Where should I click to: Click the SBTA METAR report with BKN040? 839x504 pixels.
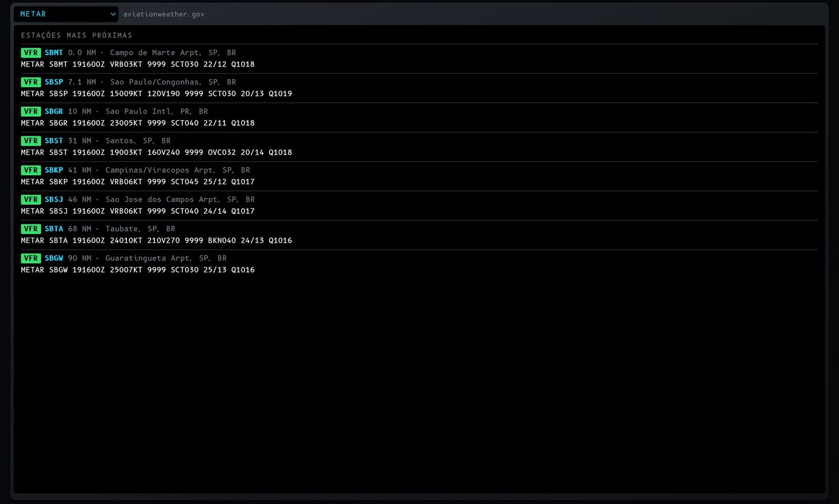pyautogui.click(x=156, y=240)
